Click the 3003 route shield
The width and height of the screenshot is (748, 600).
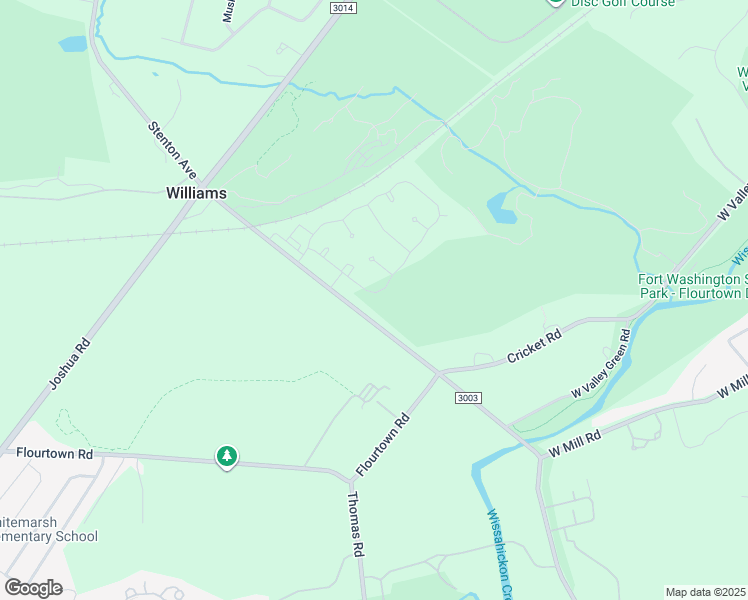pyautogui.click(x=468, y=398)
